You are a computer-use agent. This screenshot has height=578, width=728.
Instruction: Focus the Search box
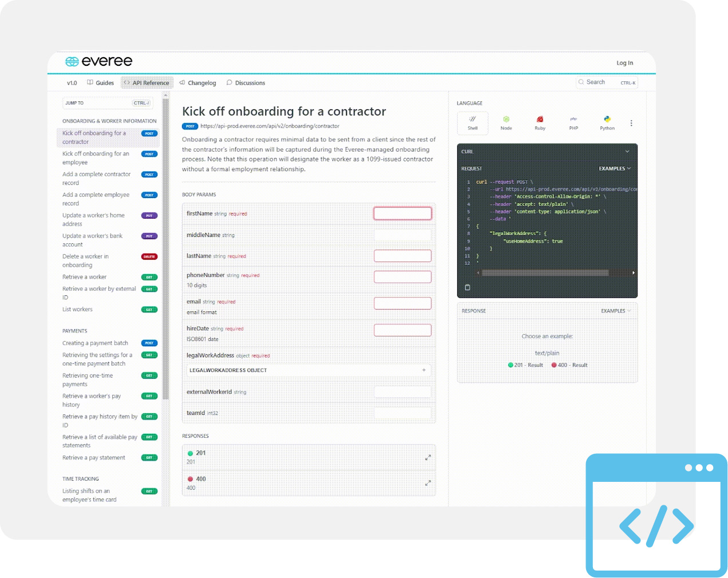click(607, 82)
